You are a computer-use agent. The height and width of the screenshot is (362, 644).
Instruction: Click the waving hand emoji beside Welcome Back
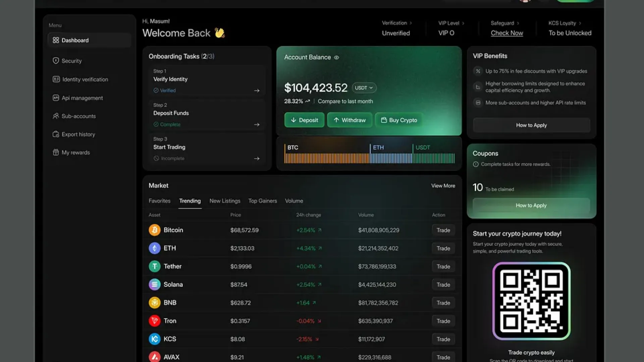[x=220, y=33]
